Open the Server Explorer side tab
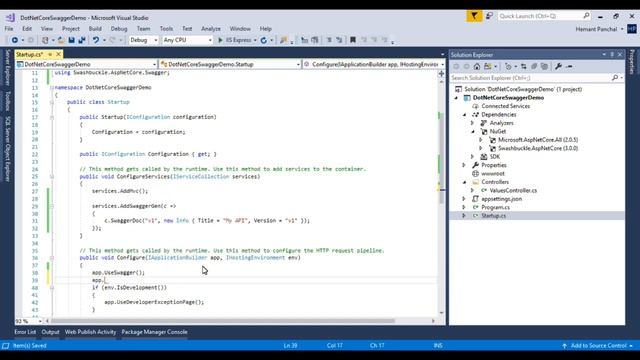Screen dimensions: 640x360 pos(8,67)
